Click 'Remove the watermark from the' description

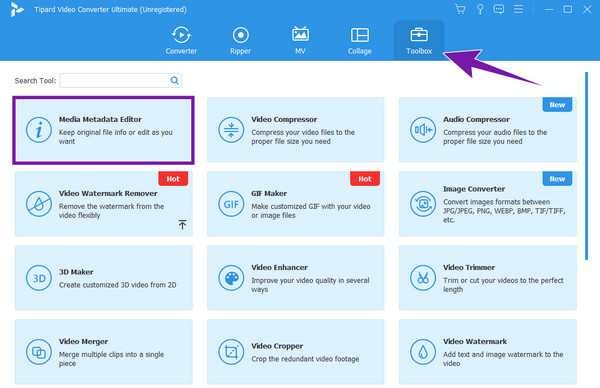click(x=111, y=211)
